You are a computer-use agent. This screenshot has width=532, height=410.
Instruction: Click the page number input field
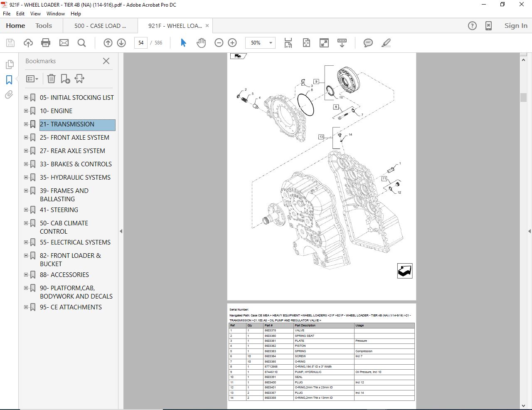click(x=140, y=42)
